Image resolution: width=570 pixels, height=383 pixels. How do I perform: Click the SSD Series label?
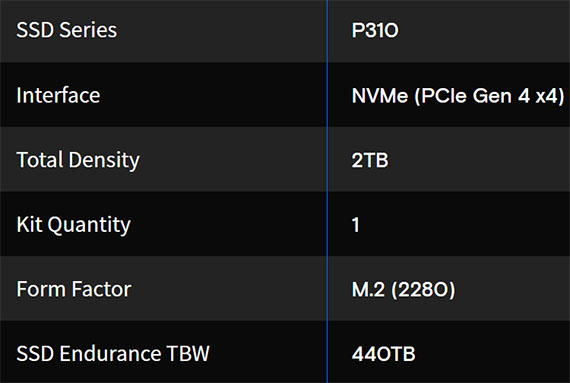(67, 30)
